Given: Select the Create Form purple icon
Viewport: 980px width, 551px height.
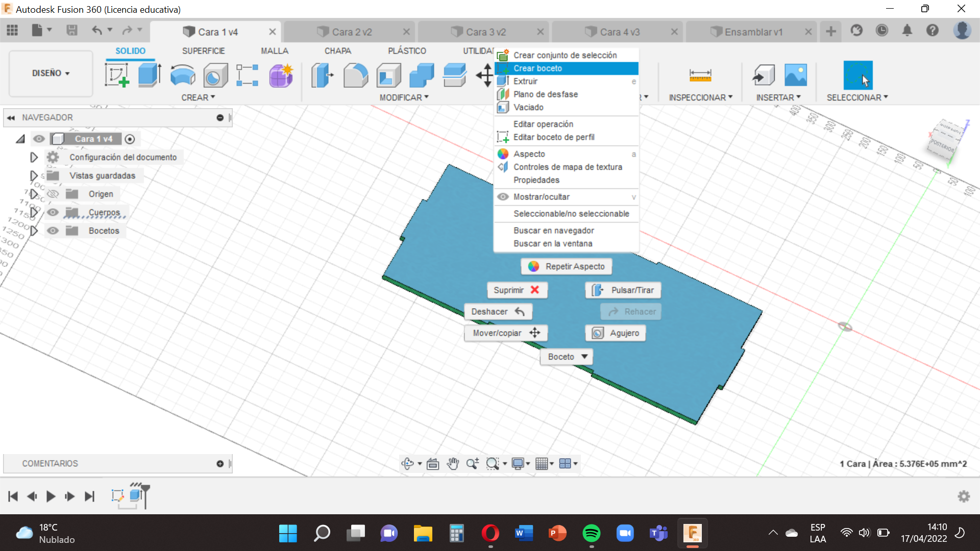Looking at the screenshot, I should (x=281, y=75).
